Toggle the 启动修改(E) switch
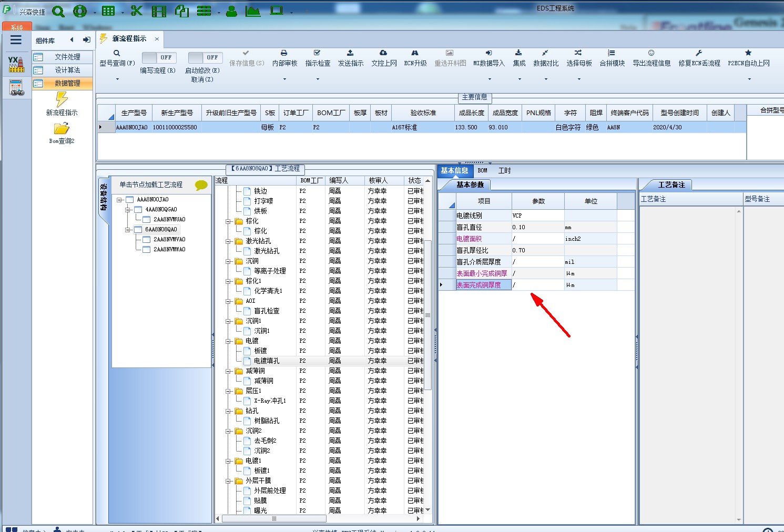The height and width of the screenshot is (532, 784). coord(205,57)
